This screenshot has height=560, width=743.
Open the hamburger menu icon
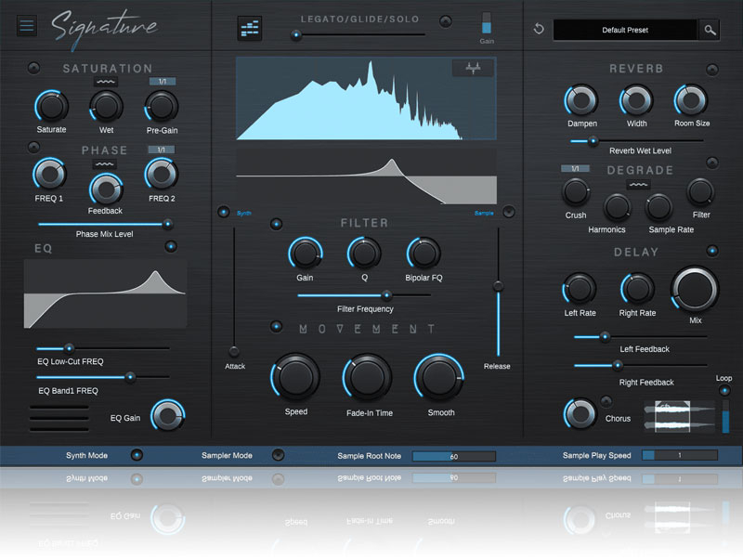click(26, 25)
